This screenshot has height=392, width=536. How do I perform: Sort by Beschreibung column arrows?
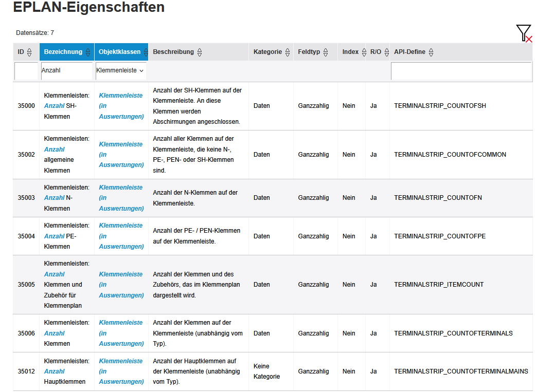tap(200, 52)
